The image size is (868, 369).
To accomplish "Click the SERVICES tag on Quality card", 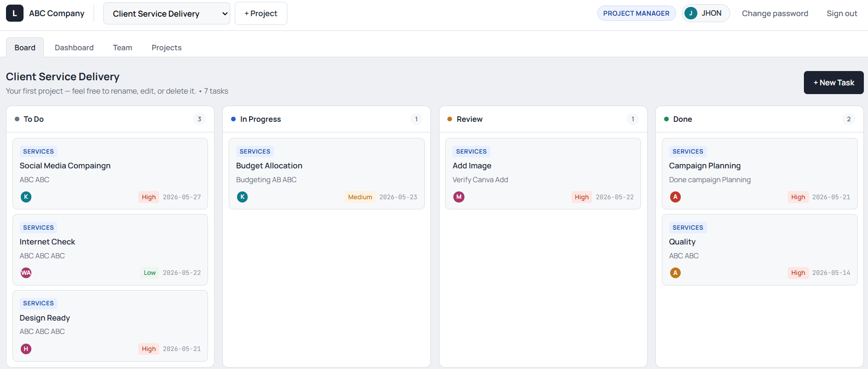I will coord(688,227).
